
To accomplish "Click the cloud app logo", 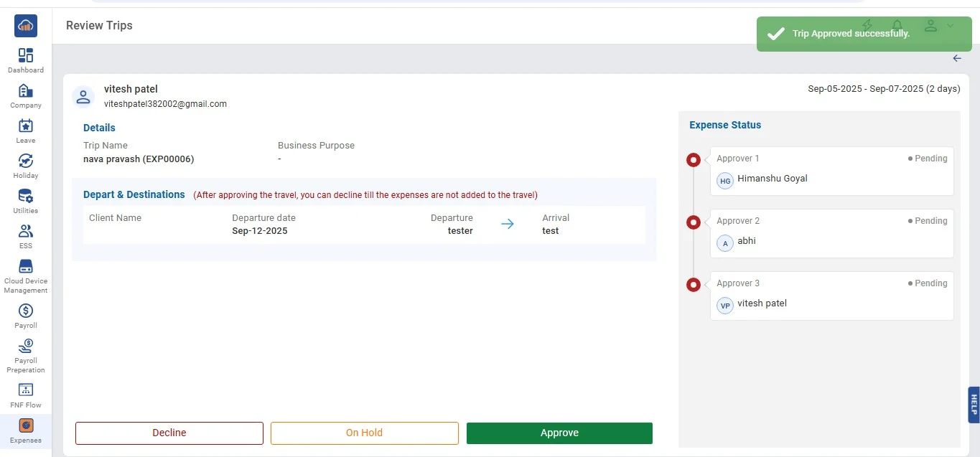I will [x=26, y=26].
